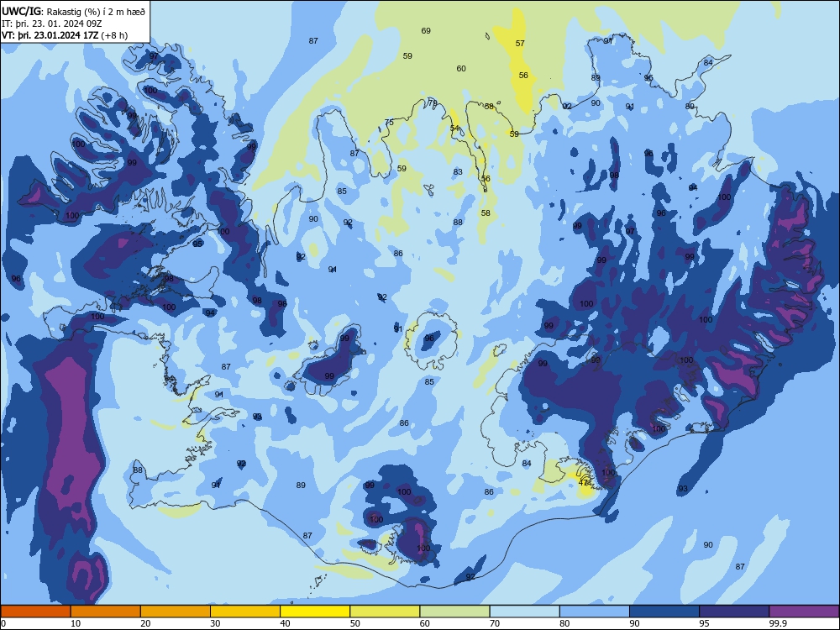Click the legend tick label '0'
This screenshot has width=840, height=630.
point(3,623)
